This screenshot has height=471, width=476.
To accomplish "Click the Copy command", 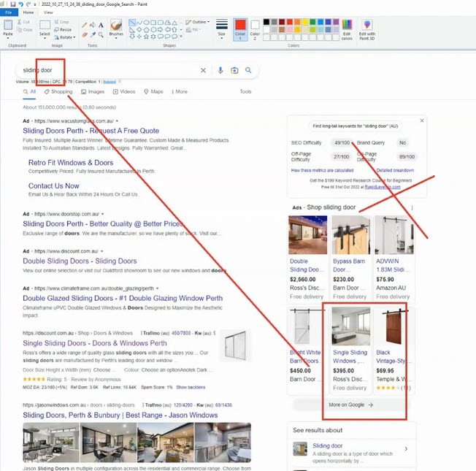I will [x=25, y=30].
